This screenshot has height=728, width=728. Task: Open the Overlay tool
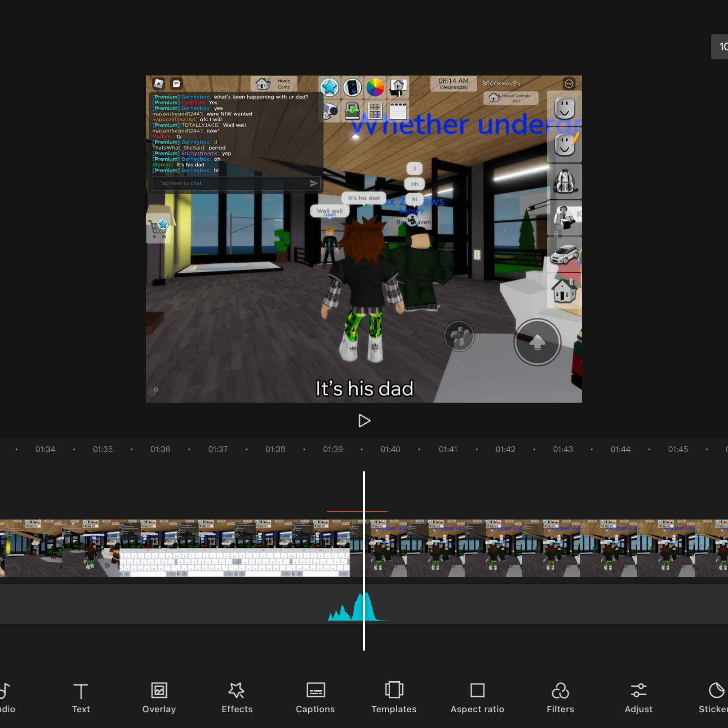tap(159, 698)
